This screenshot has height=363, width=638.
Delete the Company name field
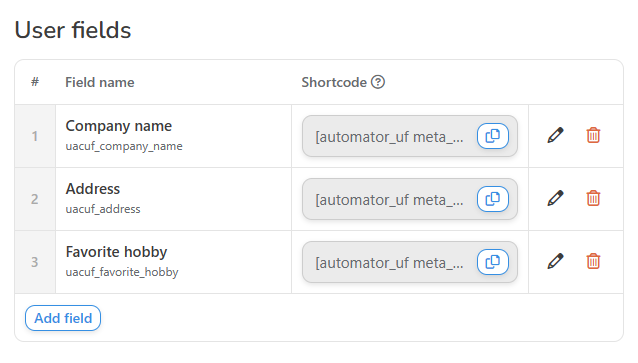click(593, 135)
